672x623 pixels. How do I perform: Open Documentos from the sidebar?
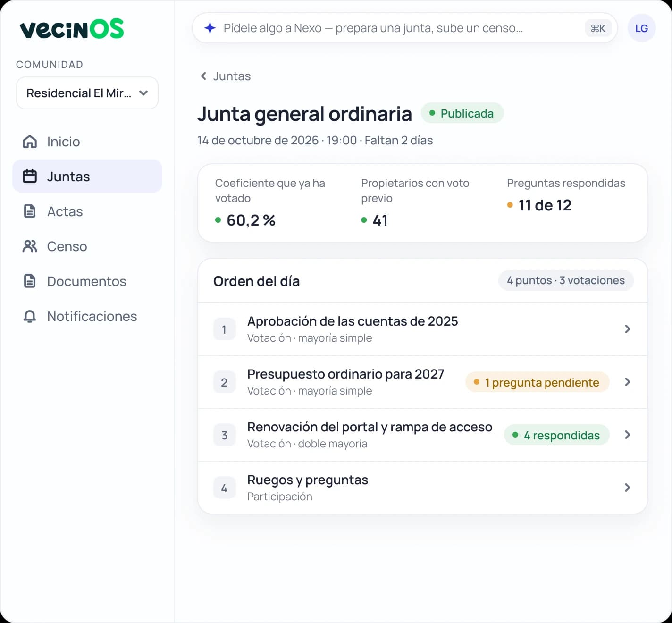[87, 281]
